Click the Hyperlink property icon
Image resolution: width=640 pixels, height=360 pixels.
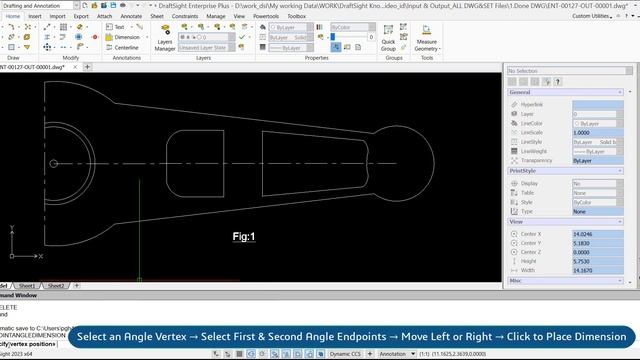(514, 104)
